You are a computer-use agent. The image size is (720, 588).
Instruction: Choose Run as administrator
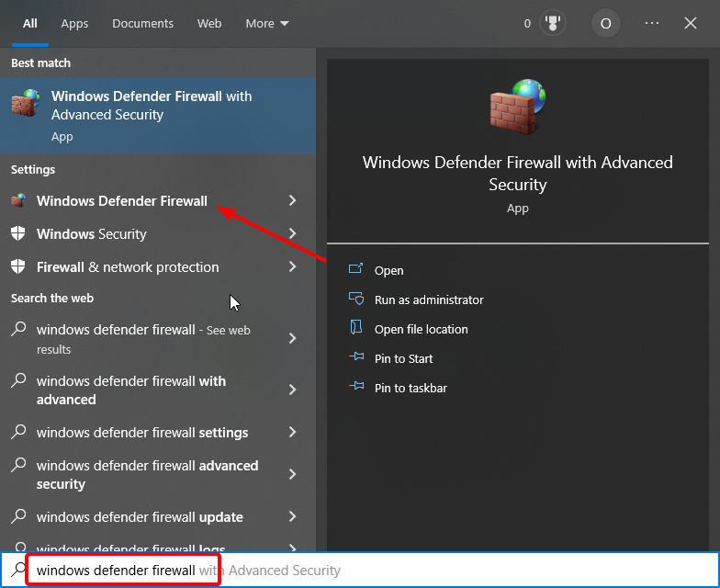429,300
